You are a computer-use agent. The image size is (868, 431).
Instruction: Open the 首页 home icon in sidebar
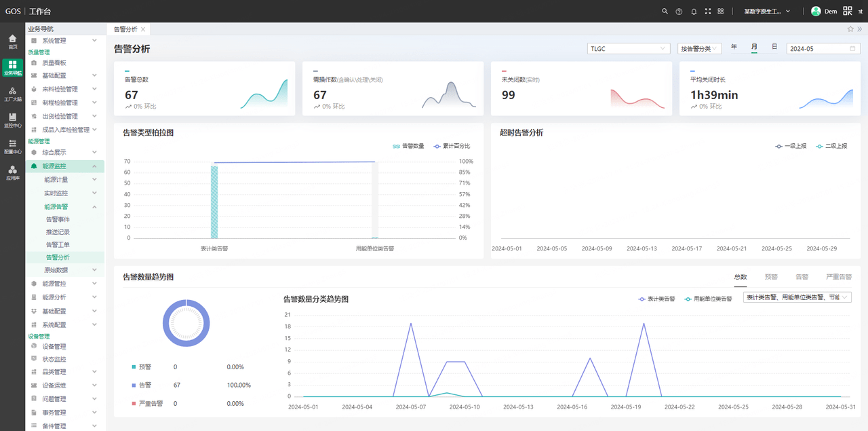click(x=12, y=41)
